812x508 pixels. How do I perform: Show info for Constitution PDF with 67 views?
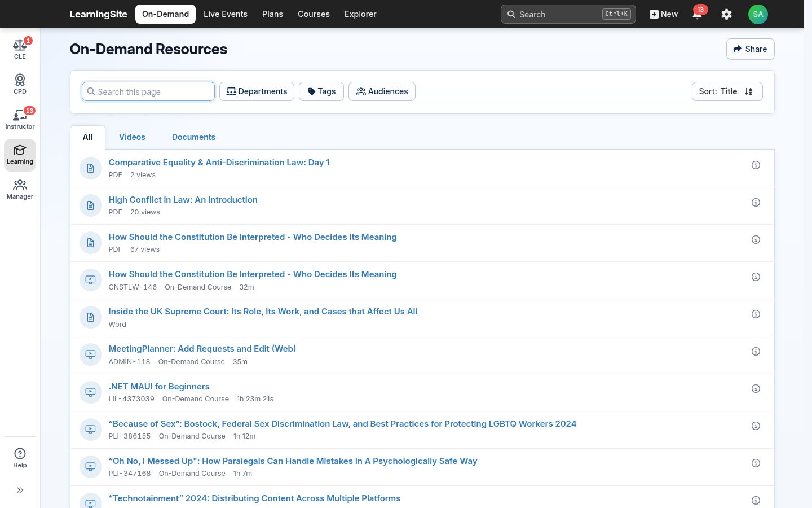tap(756, 240)
